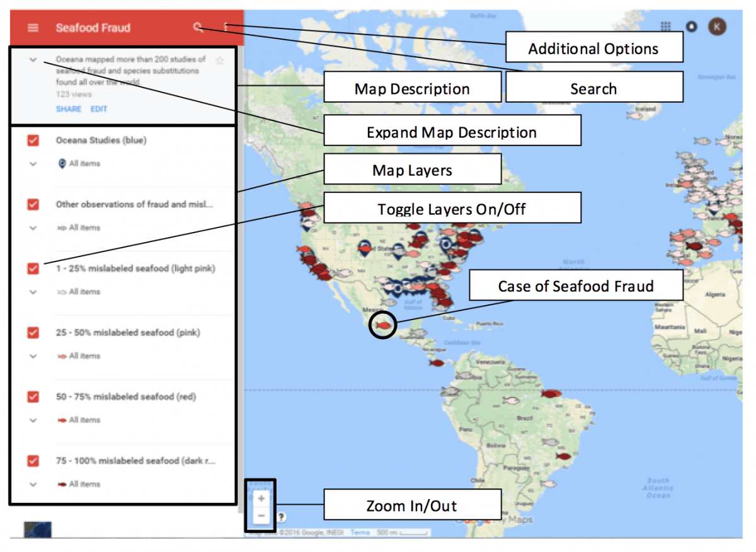The width and height of the screenshot is (756, 552).
Task: Open the Terms link below the map
Action: 360,532
